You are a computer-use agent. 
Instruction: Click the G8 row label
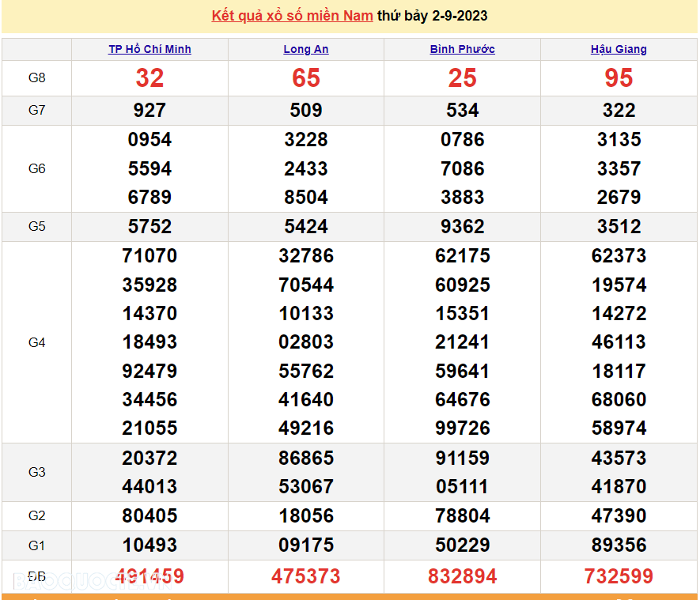coord(37,77)
